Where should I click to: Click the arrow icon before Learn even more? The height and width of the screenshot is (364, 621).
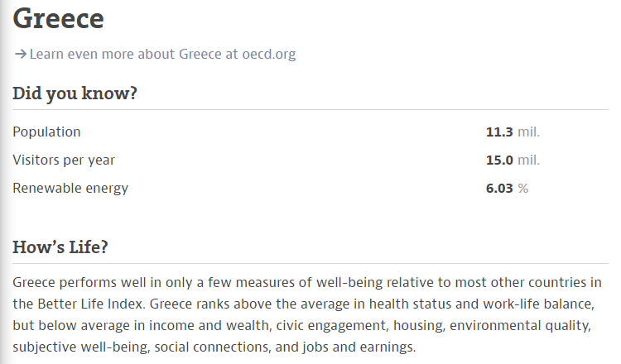(20, 54)
